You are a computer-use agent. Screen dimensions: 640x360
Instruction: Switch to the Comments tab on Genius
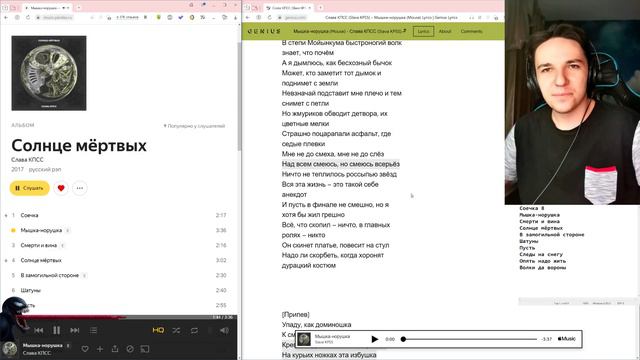(471, 31)
